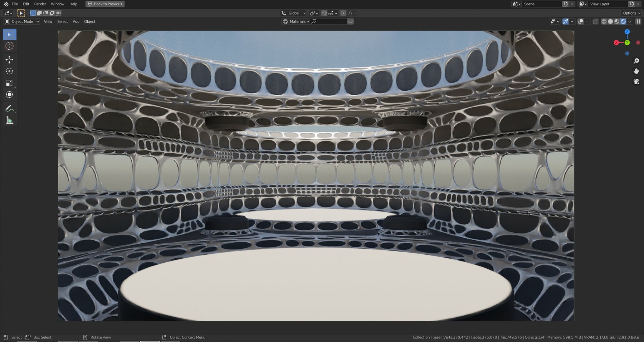Toggle viewport overlays
This screenshot has height=342, width=644.
point(581,21)
